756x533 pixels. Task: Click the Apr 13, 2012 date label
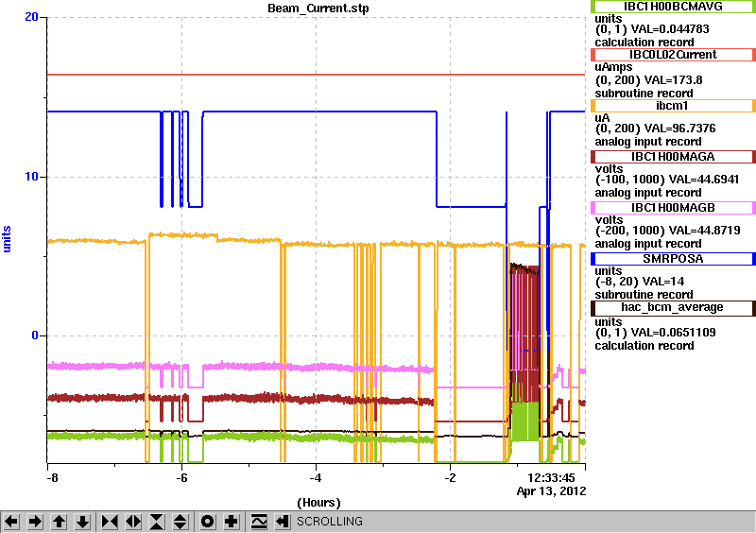pos(552,491)
